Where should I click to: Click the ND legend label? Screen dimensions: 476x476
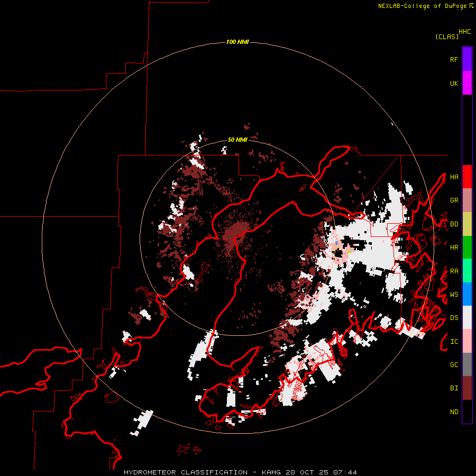[454, 412]
